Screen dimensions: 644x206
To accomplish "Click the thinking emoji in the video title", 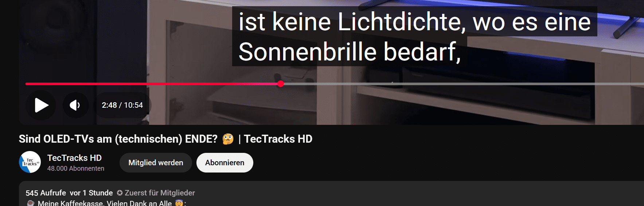I will pos(228,139).
